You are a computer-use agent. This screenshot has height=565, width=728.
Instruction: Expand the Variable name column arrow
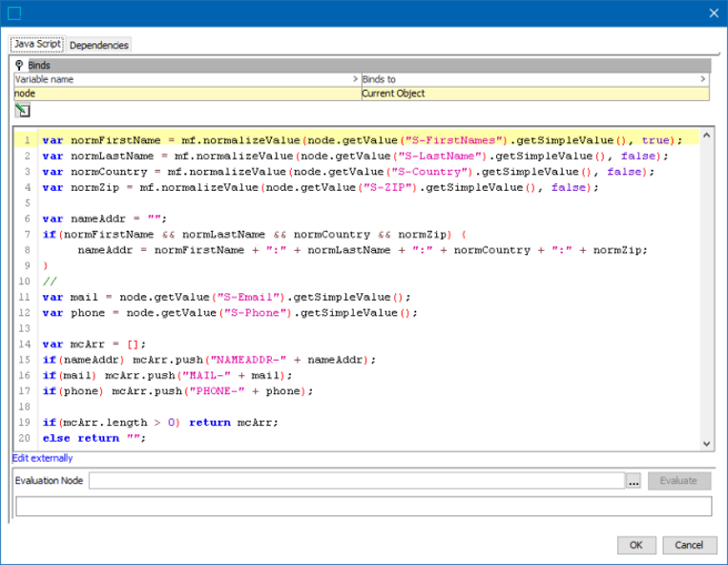pos(356,80)
